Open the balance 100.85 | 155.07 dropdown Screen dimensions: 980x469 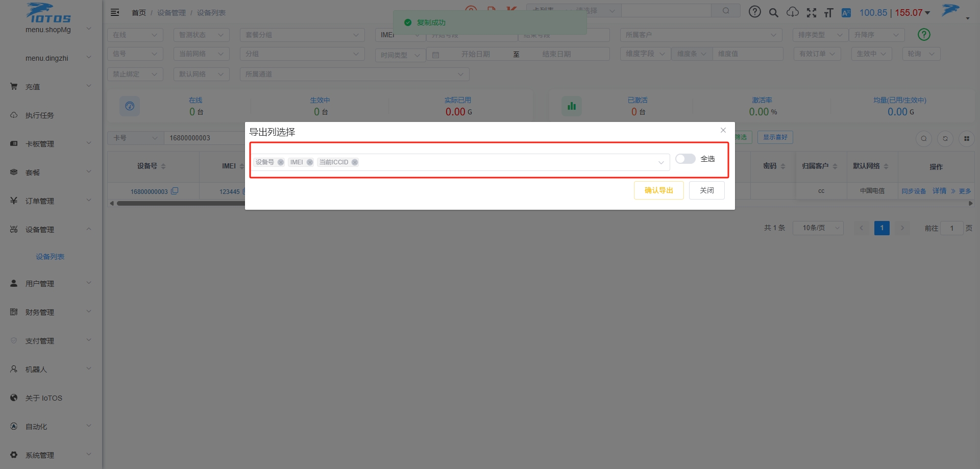(x=895, y=13)
